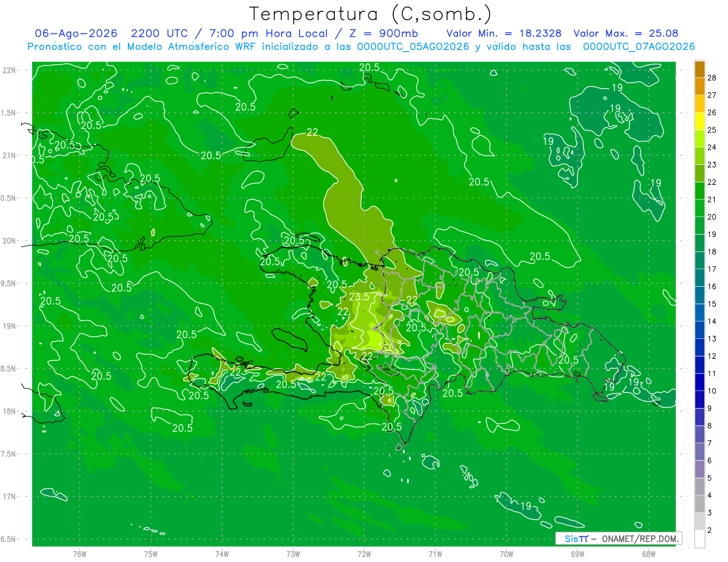Click the '18N' latitude axis label
Image resolution: width=728 pixels, height=562 pixels.
pyautogui.click(x=8, y=412)
